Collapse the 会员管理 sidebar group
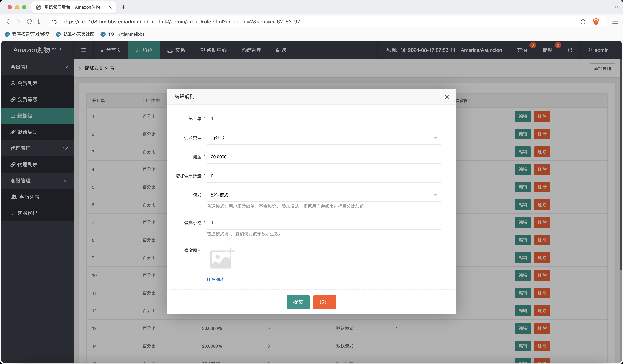Viewport: 623px width, 364px height. [37, 67]
